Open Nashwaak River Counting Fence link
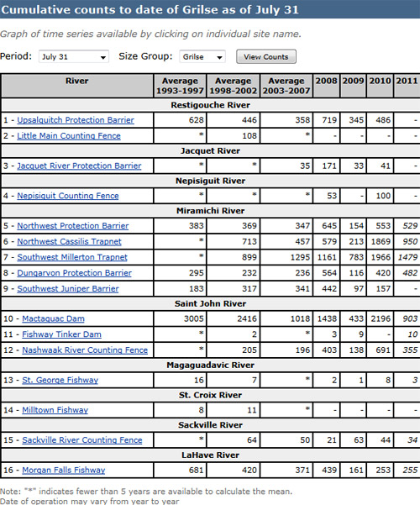The height and width of the screenshot is (505, 420). tap(85, 350)
